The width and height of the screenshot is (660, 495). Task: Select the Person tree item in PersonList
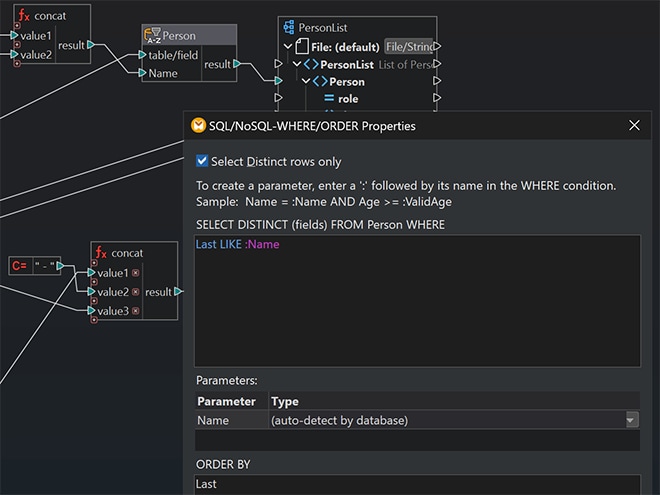pos(347,82)
